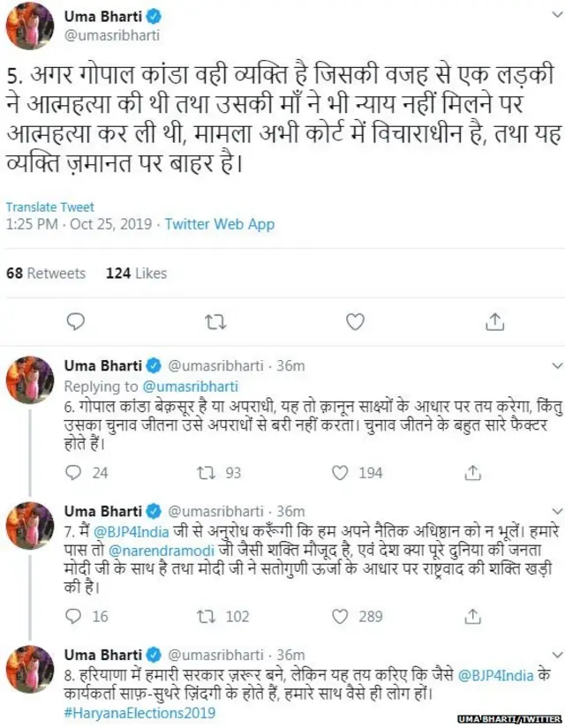Click Translate Tweet link
This screenshot has width=565, height=728.
[x=50, y=207]
